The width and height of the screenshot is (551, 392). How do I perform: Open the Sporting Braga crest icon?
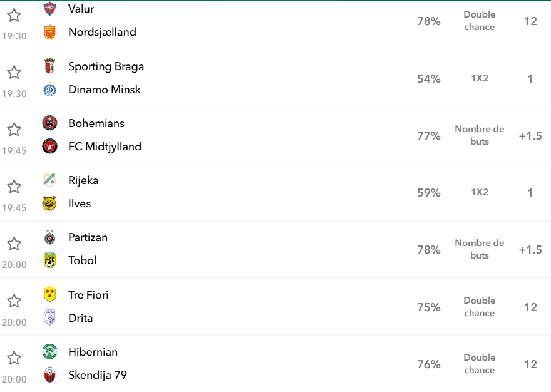49,66
